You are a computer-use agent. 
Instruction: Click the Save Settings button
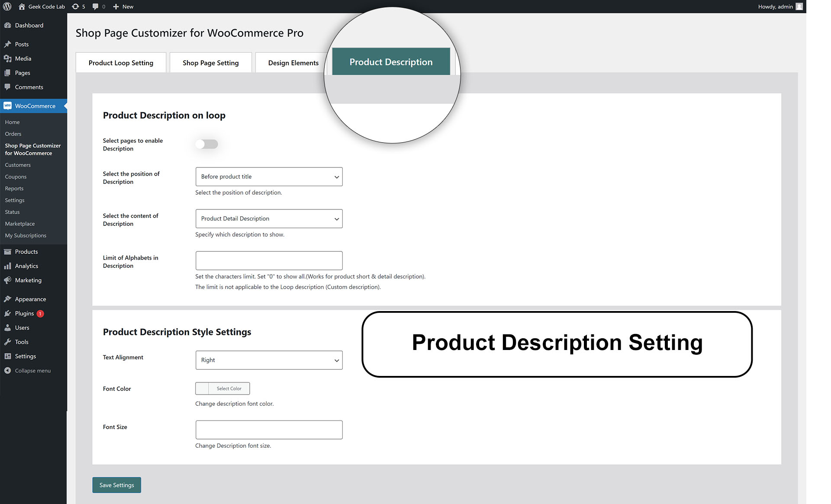click(116, 485)
